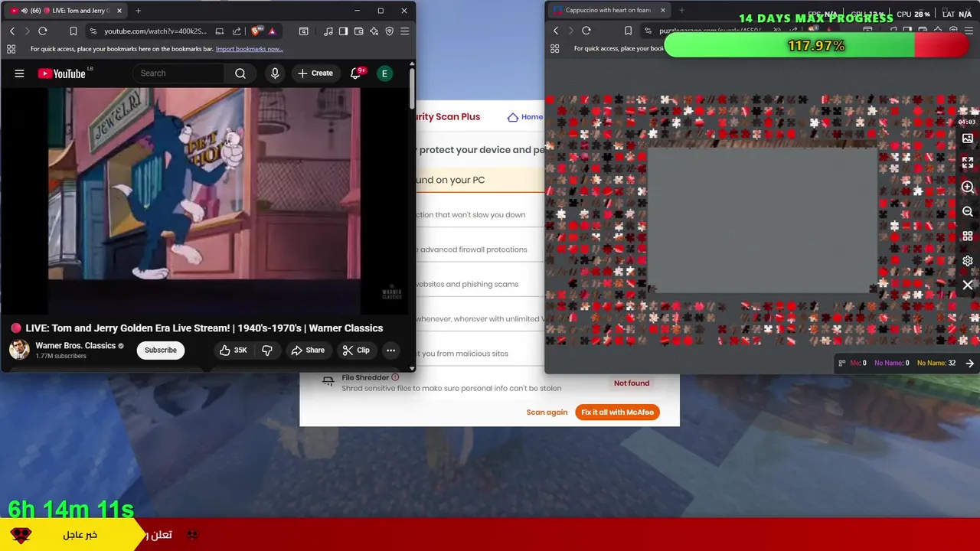This screenshot has height=551, width=980.
Task: Click the Create button on YouTube
Action: (315, 73)
